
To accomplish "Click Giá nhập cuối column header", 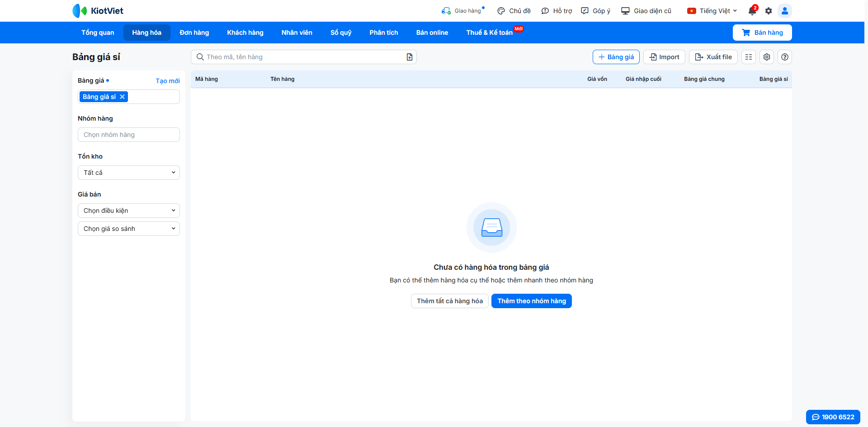I will pyautogui.click(x=643, y=79).
